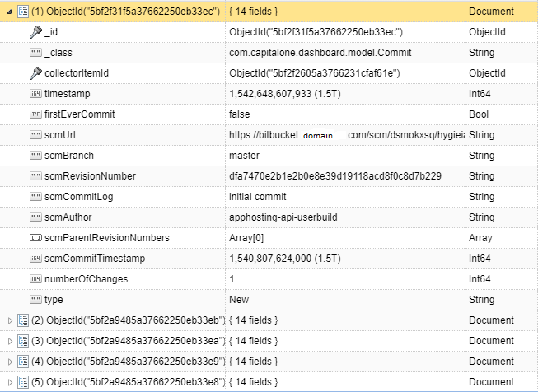
Task: Click the Bool type cell
Action: pos(479,114)
